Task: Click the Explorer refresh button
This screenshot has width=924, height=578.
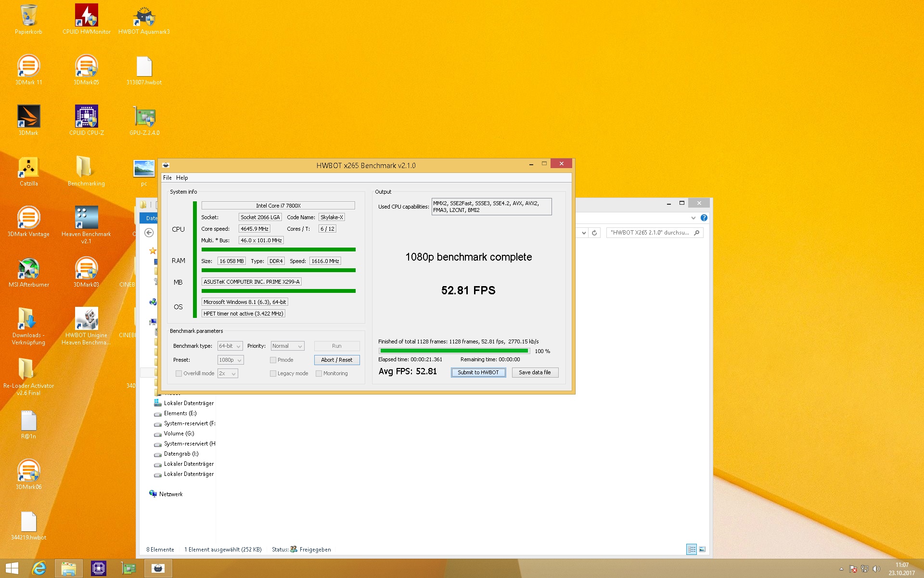Action: pyautogui.click(x=594, y=233)
